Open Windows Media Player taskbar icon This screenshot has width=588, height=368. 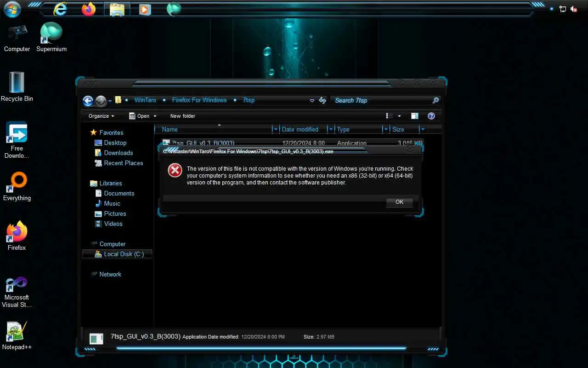[145, 9]
